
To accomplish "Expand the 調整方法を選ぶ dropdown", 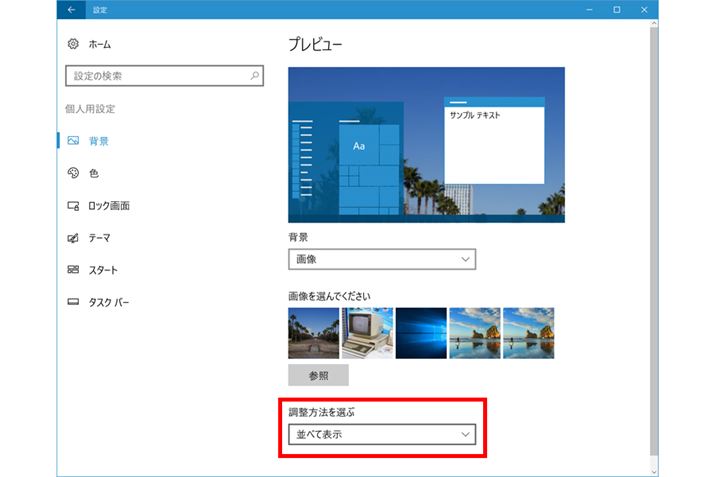I will pyautogui.click(x=381, y=435).
